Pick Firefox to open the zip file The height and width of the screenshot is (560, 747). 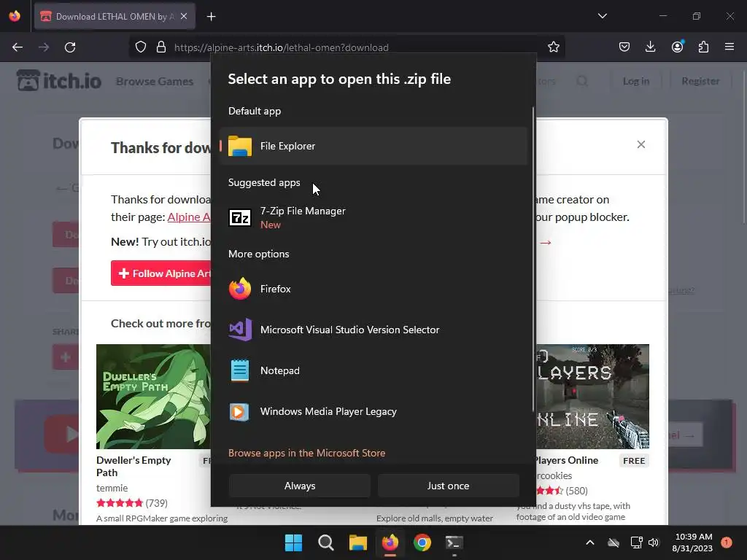373,289
